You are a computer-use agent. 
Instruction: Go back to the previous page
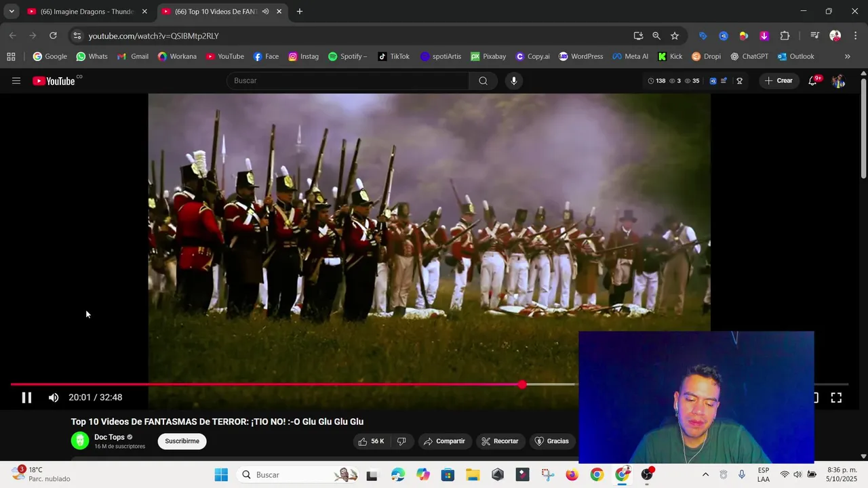13,36
